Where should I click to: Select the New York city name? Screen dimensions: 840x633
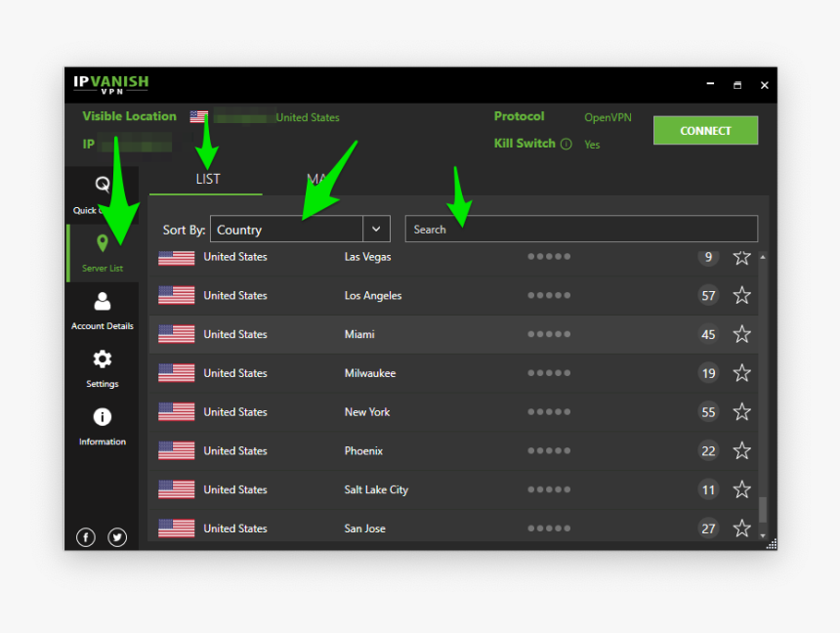click(x=367, y=412)
